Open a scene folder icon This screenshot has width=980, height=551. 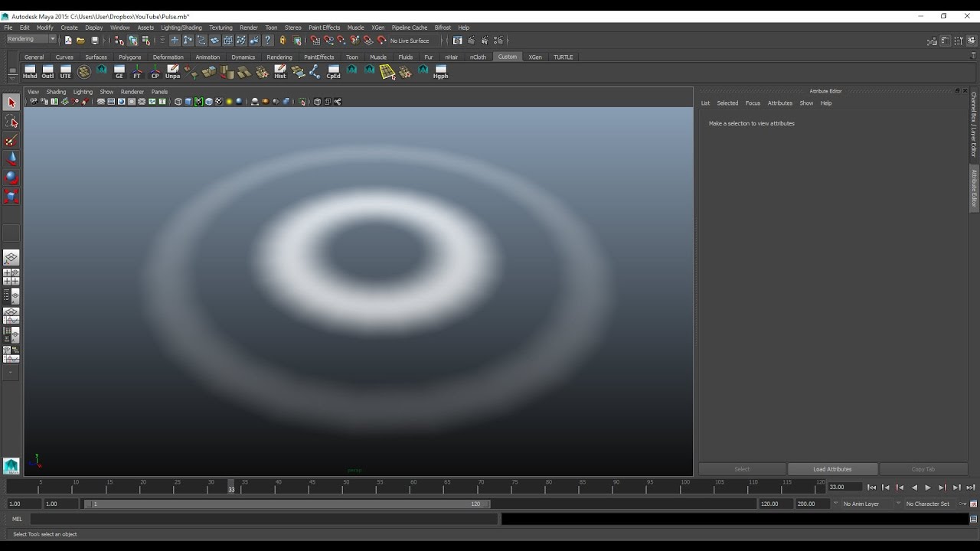80,41
